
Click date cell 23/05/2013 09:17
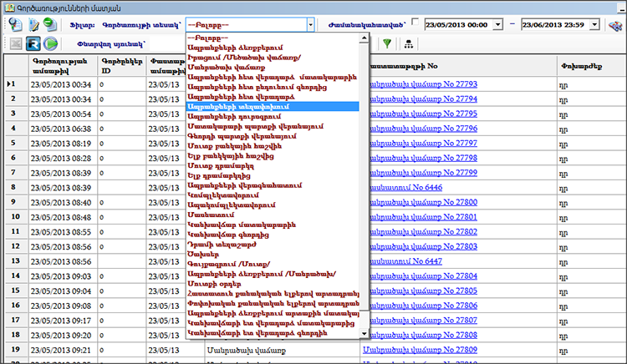click(63, 321)
